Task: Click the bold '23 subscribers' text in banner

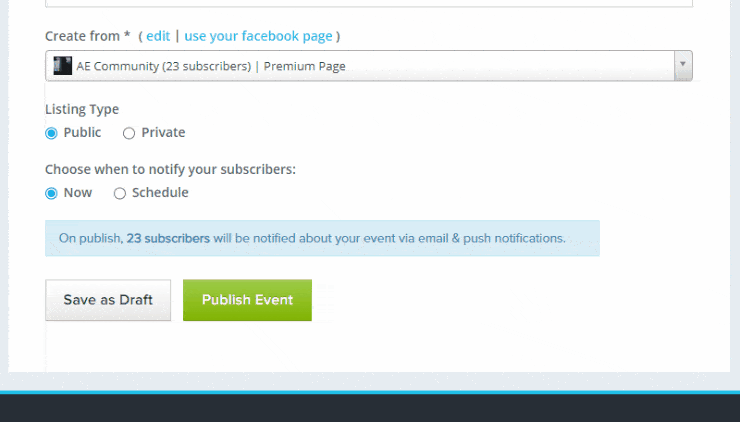Action: coord(168,239)
